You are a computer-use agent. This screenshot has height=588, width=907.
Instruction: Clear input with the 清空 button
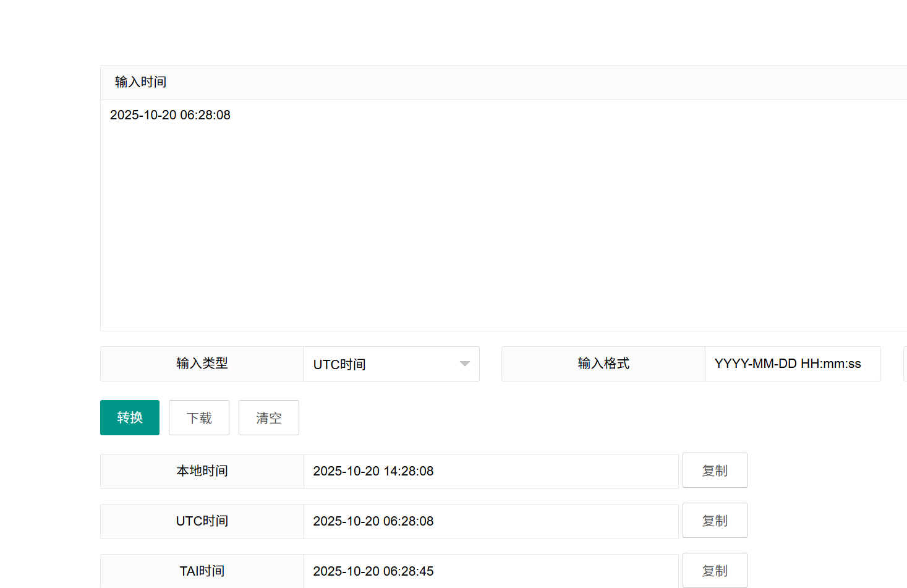tap(268, 418)
